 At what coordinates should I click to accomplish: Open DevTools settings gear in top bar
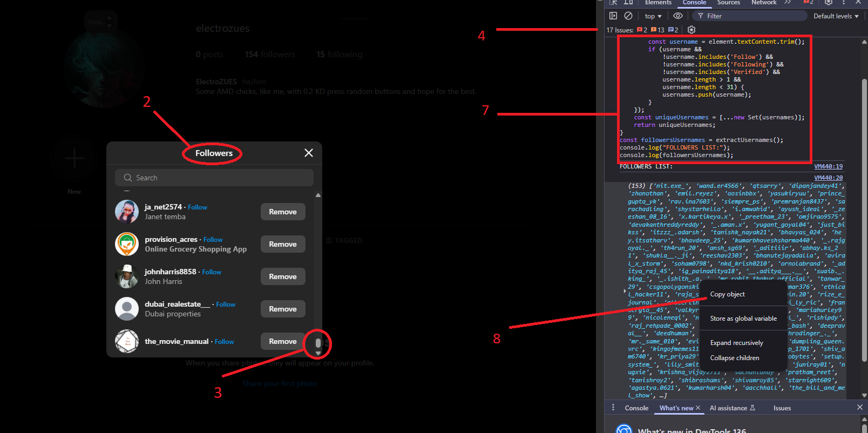pyautogui.click(x=829, y=3)
